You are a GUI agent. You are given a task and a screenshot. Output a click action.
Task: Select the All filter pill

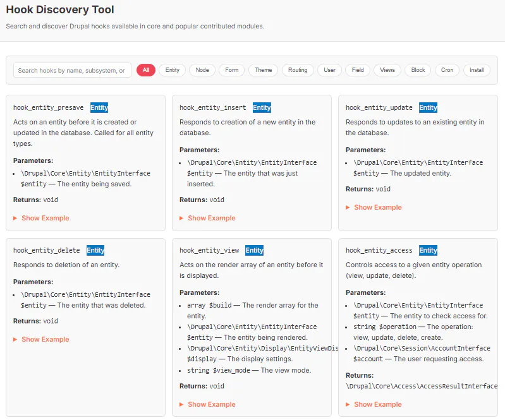point(146,70)
